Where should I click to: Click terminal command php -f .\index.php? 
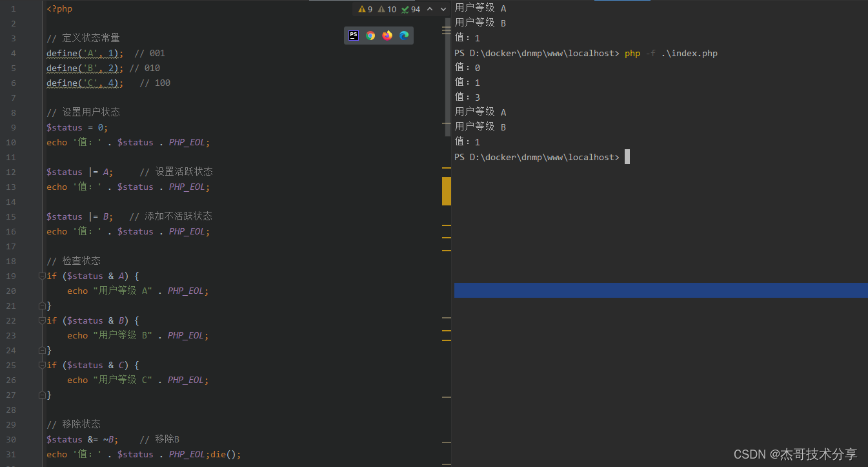coord(671,53)
